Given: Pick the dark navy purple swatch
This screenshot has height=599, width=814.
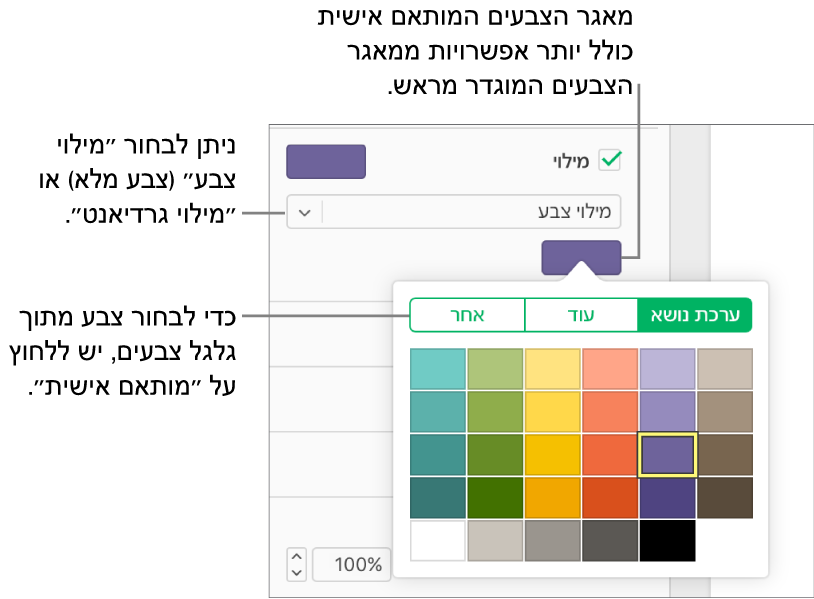Looking at the screenshot, I should click(x=667, y=497).
